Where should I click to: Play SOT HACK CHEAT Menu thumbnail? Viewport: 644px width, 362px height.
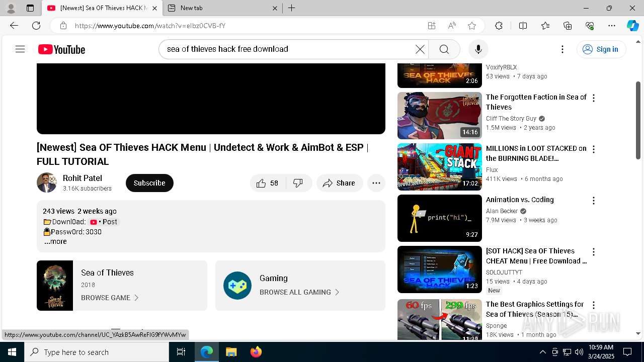pos(440,269)
